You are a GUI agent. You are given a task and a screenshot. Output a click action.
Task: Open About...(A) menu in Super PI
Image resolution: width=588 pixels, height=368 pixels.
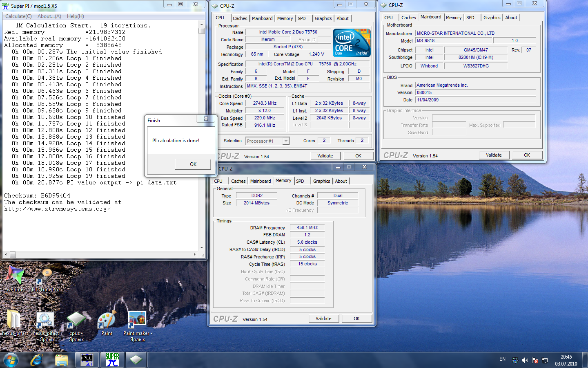point(49,16)
